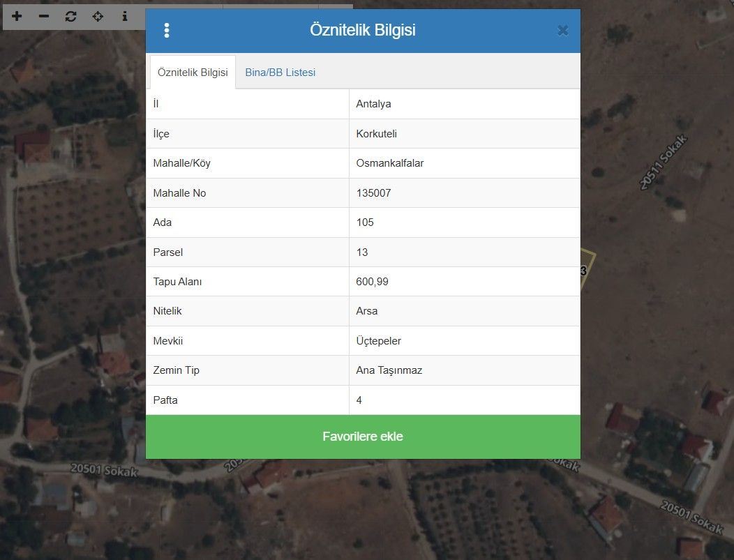Close the Öznitelik Bilgisi dialog
Screen dimensions: 734x560
562,31
